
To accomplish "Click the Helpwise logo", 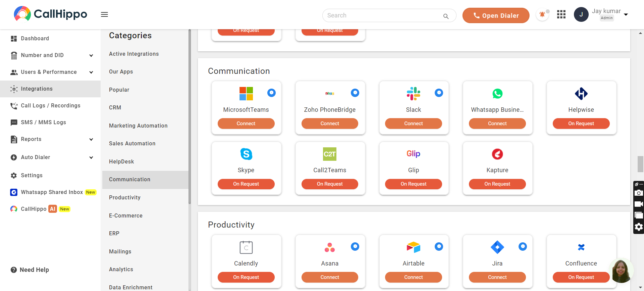I will (x=581, y=94).
